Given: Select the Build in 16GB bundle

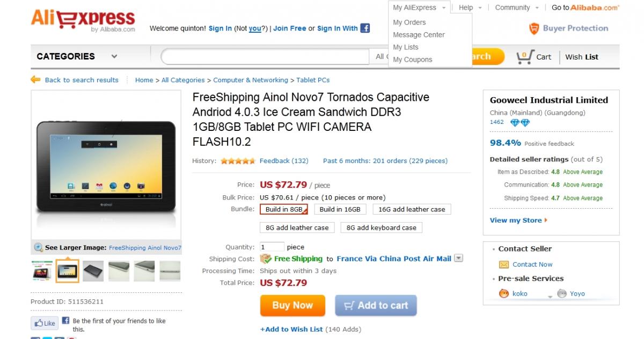Looking at the screenshot, I should pos(340,209).
